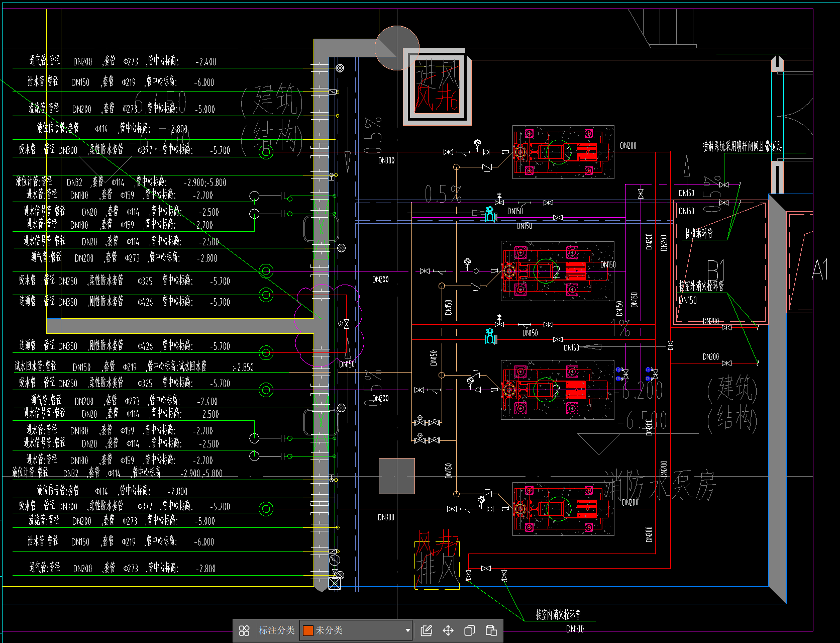Image resolution: width=840 pixels, height=643 pixels.
Task: Open the 未分类 annotation category dropdown
Action: click(356, 630)
